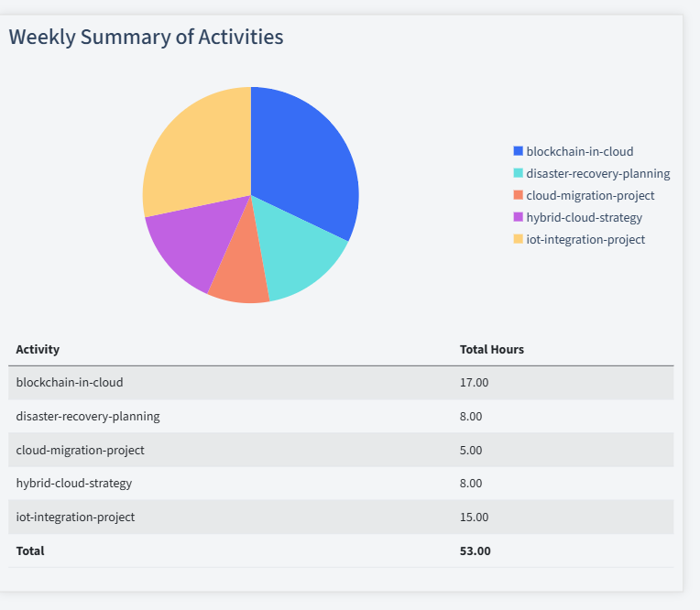Toggle iot-integration-project legend label
The image size is (700, 610).
tap(585, 239)
